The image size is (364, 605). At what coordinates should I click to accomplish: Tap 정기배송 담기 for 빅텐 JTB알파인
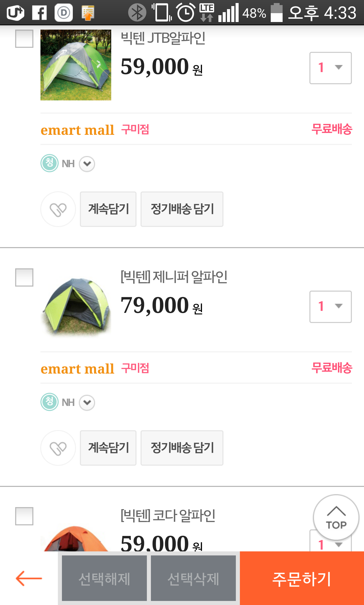pyautogui.click(x=182, y=209)
